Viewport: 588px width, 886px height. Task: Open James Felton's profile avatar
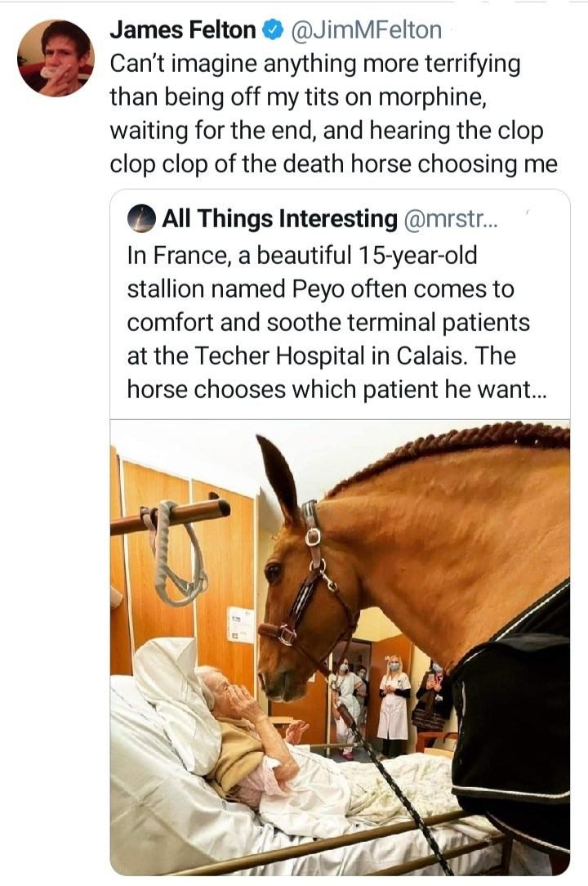tap(56, 59)
